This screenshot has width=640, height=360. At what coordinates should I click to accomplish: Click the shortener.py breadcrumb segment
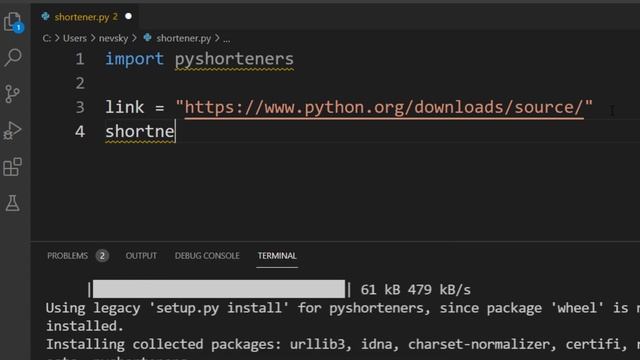(184, 38)
